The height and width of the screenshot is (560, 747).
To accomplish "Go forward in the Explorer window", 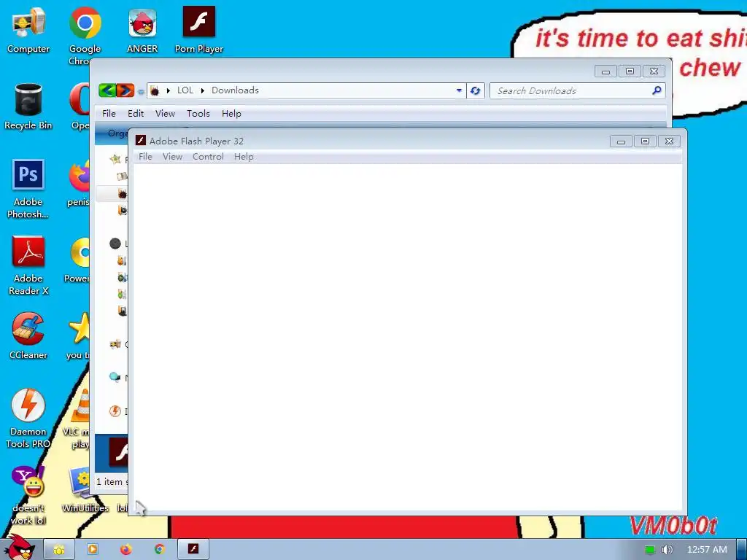I will tap(125, 90).
